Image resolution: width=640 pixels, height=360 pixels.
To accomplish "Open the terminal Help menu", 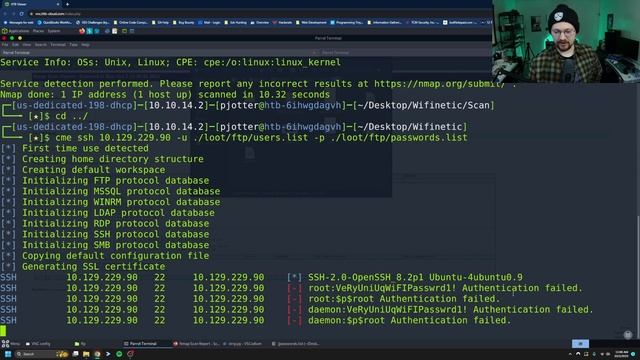I will point(85,44).
